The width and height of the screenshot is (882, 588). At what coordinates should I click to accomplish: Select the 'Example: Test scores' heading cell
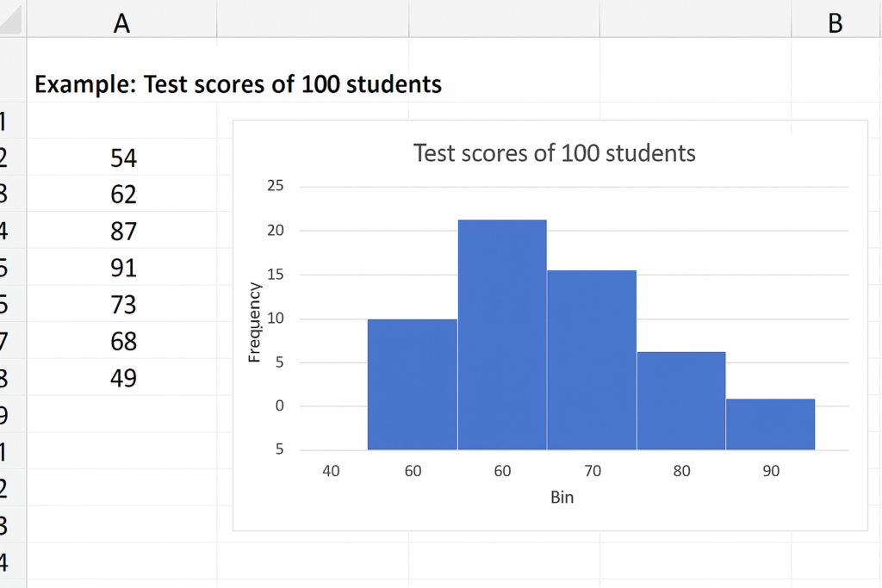tap(238, 84)
